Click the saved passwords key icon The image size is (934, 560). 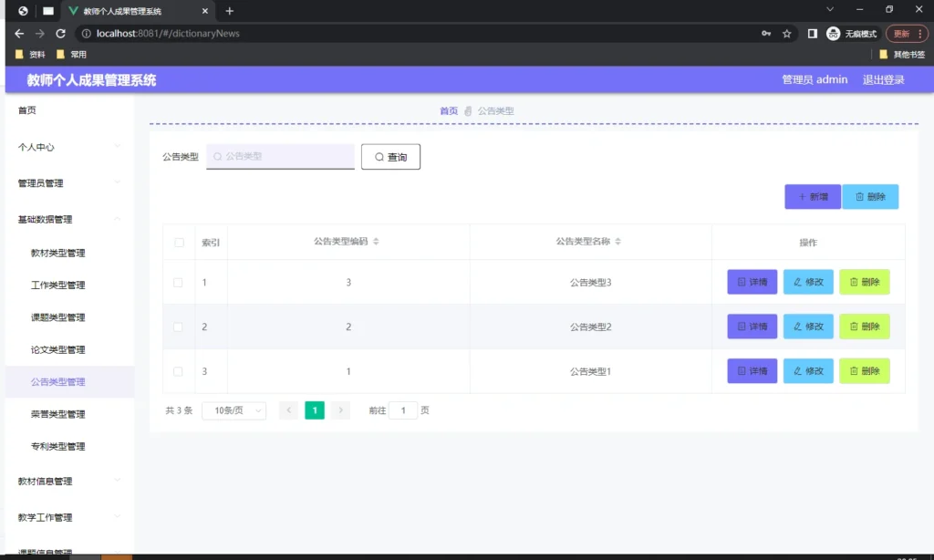[x=765, y=34]
